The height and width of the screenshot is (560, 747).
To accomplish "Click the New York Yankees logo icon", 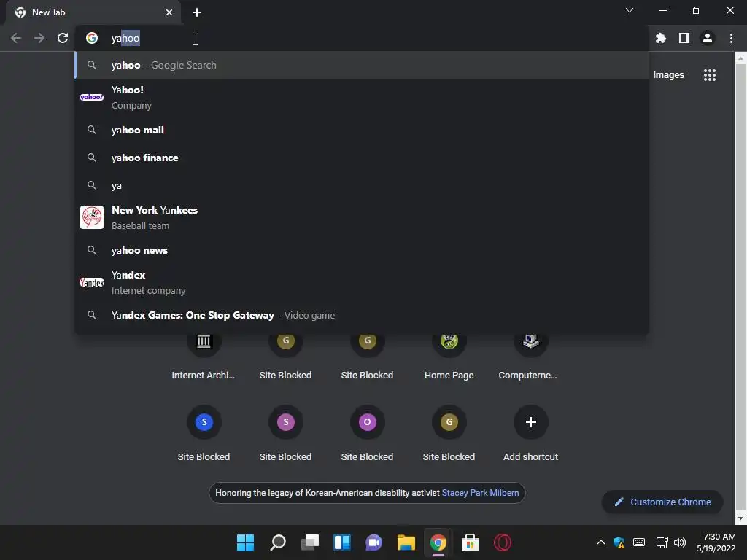I will click(x=92, y=217).
